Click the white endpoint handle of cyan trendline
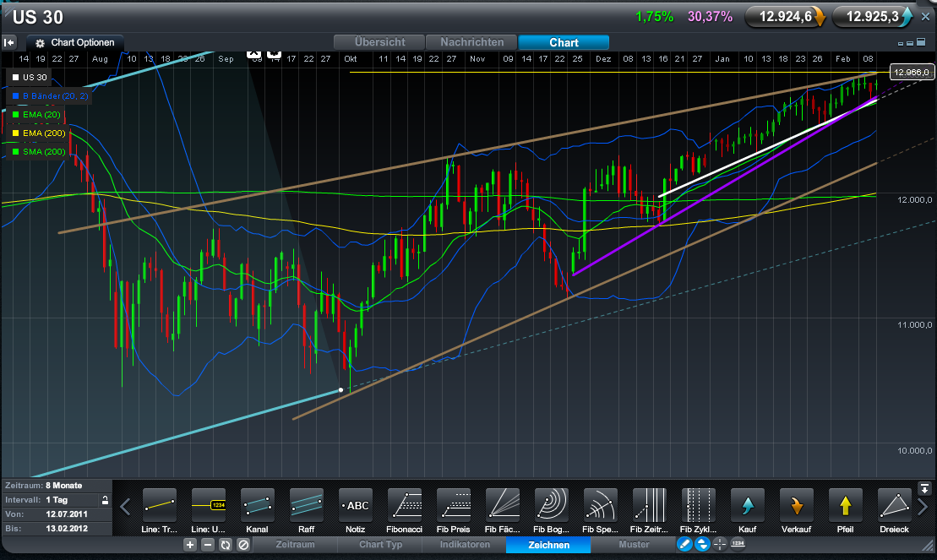This screenshot has height=560, width=937. point(340,389)
